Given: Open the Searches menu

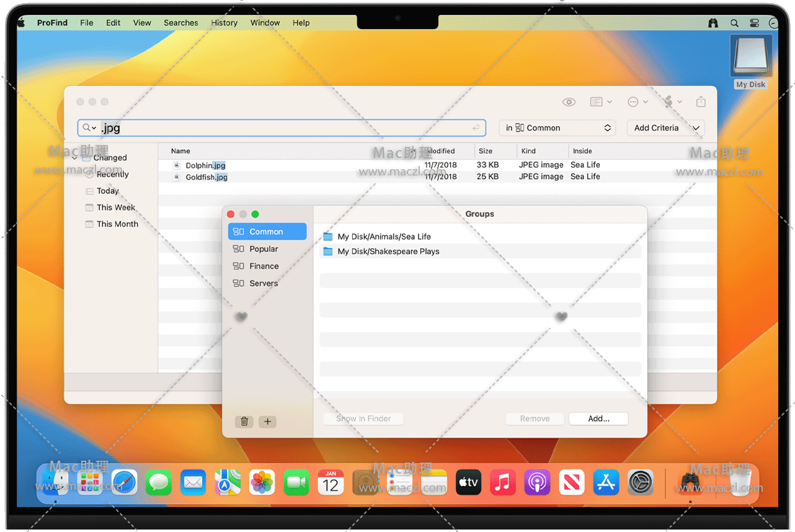Looking at the screenshot, I should 180,23.
